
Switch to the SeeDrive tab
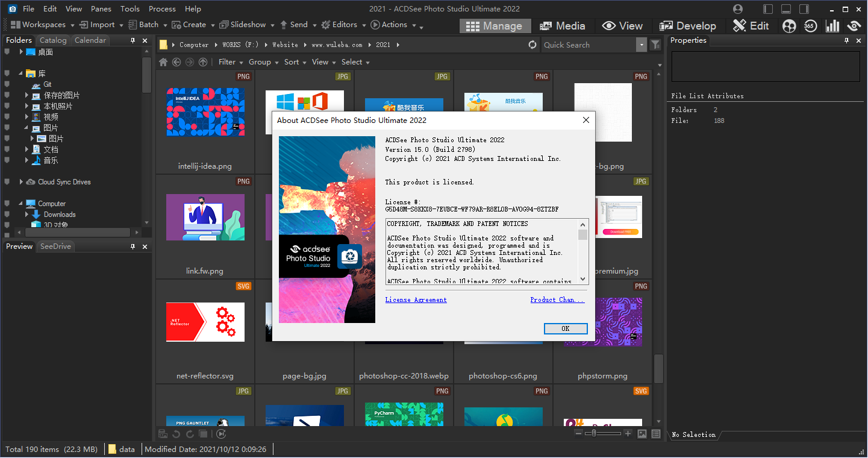tap(55, 246)
